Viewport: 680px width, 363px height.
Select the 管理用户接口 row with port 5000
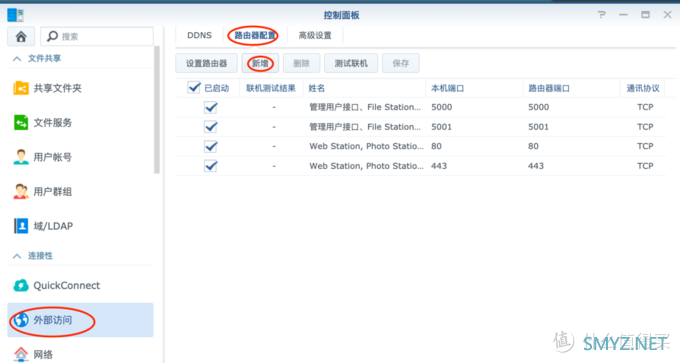coord(420,107)
